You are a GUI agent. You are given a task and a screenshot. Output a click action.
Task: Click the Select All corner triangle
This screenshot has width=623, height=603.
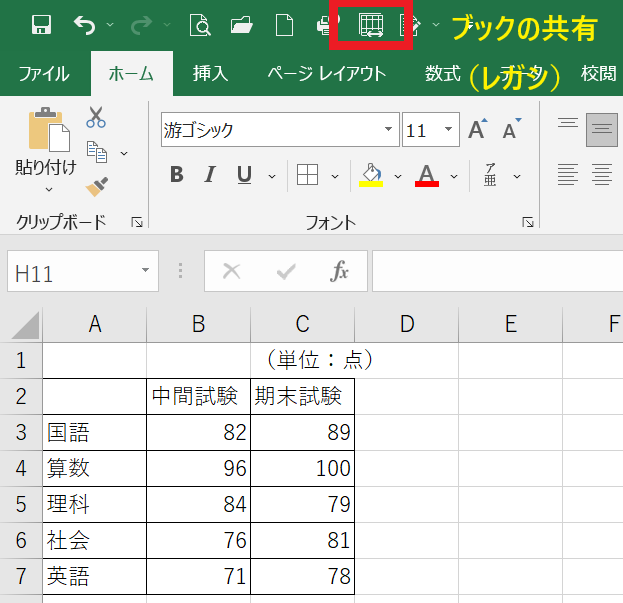pos(26,325)
